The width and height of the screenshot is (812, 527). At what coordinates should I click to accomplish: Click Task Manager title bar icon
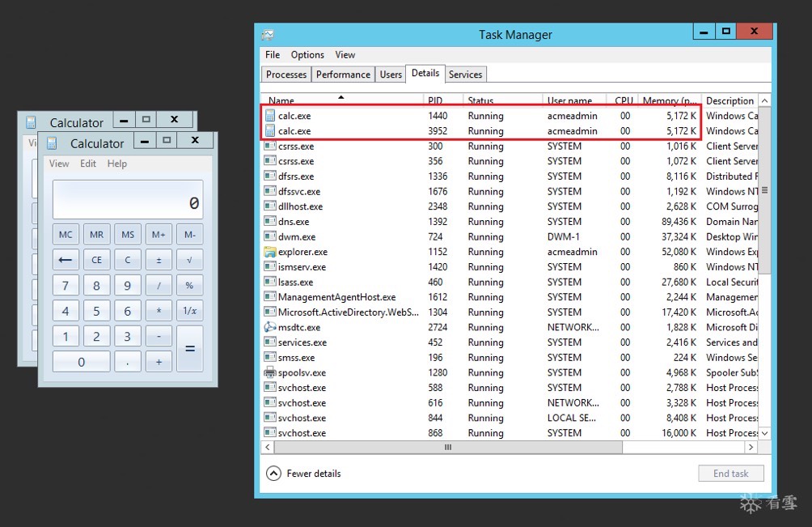[268, 35]
